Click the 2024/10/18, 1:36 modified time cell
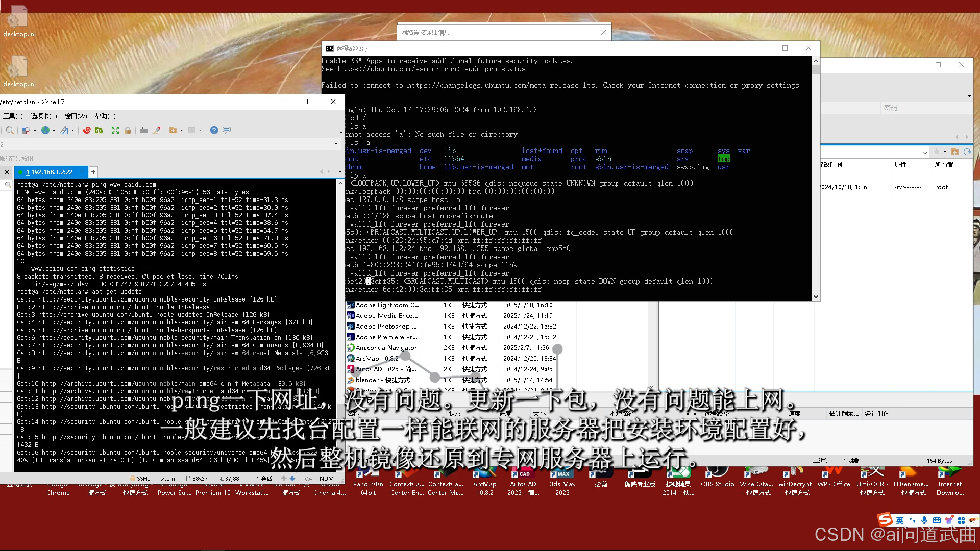The width and height of the screenshot is (980, 551). tap(844, 187)
